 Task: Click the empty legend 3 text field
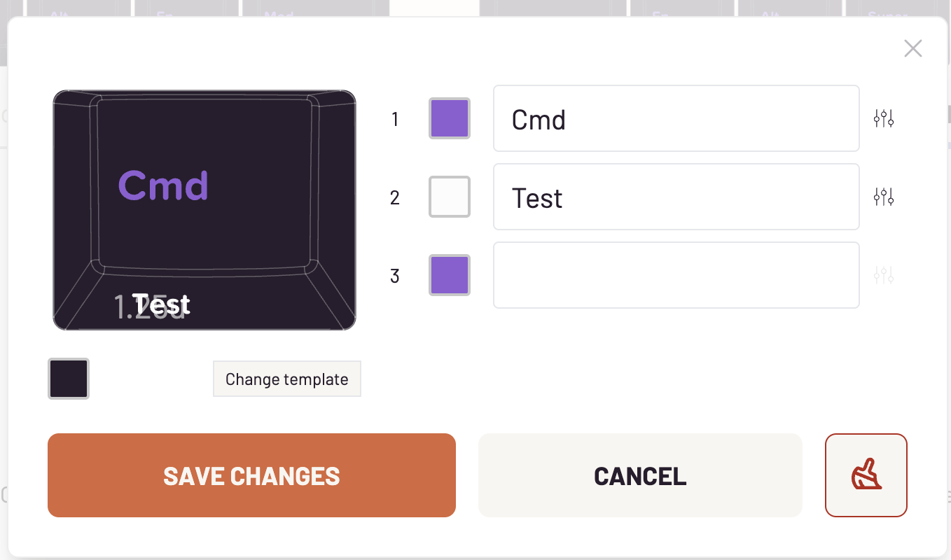click(x=676, y=275)
